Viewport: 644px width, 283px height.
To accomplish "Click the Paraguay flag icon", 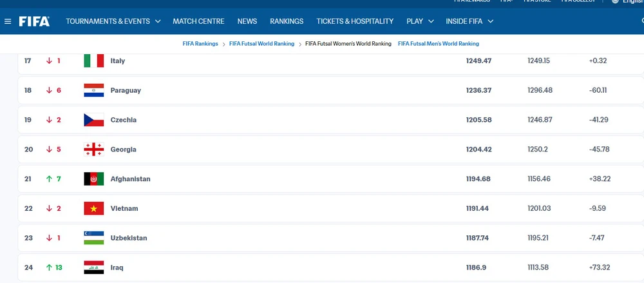I will [x=93, y=90].
